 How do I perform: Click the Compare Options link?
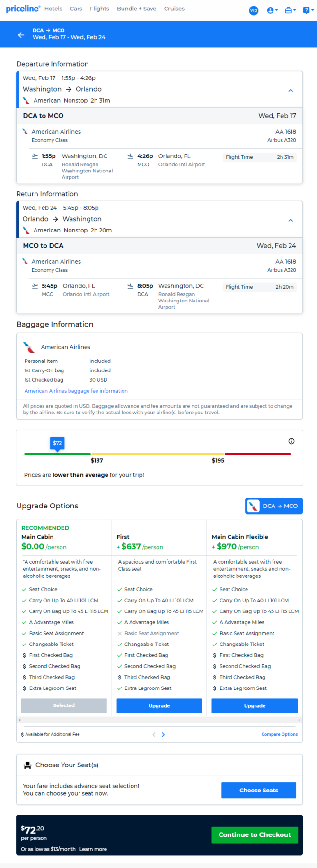[280, 734]
